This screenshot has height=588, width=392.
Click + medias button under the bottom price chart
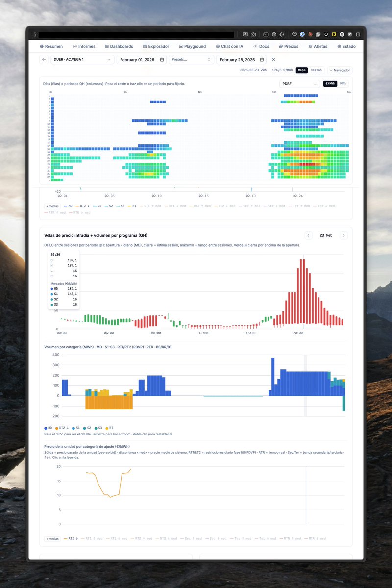coord(52,539)
